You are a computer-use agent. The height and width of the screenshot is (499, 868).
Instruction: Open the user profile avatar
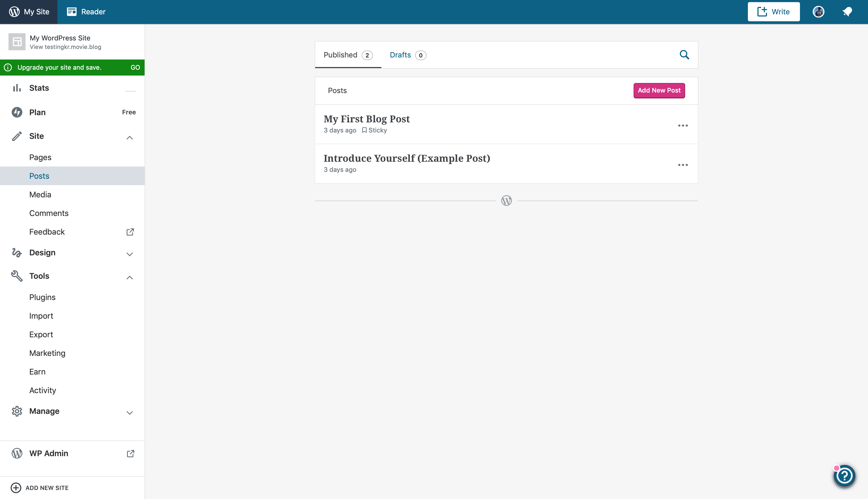[818, 12]
